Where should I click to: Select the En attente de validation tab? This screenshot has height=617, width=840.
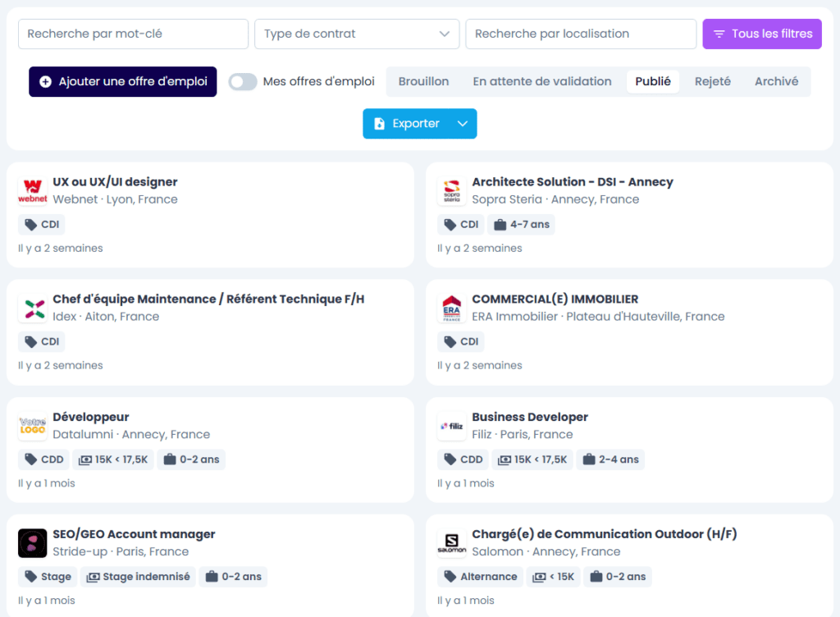(542, 81)
